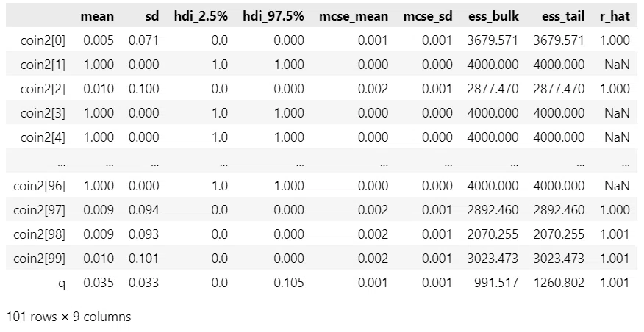The height and width of the screenshot is (332, 644).
Task: Click the r_hat column header
Action: [x=615, y=17]
